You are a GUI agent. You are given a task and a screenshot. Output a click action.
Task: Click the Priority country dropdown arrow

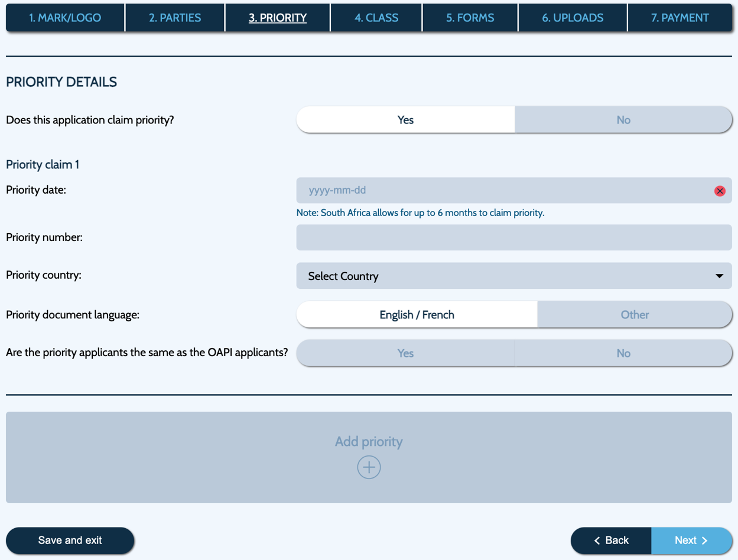pyautogui.click(x=719, y=276)
